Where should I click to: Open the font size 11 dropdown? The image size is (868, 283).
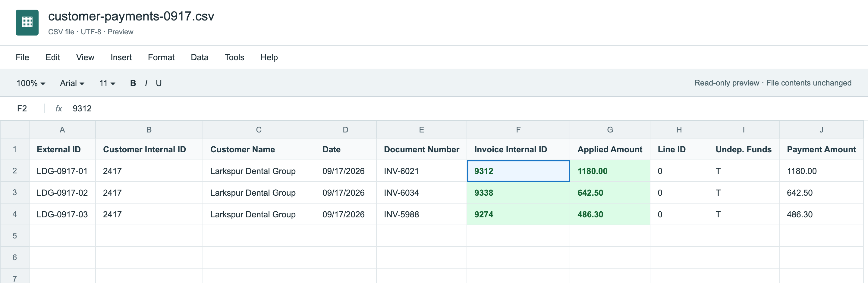pos(107,83)
